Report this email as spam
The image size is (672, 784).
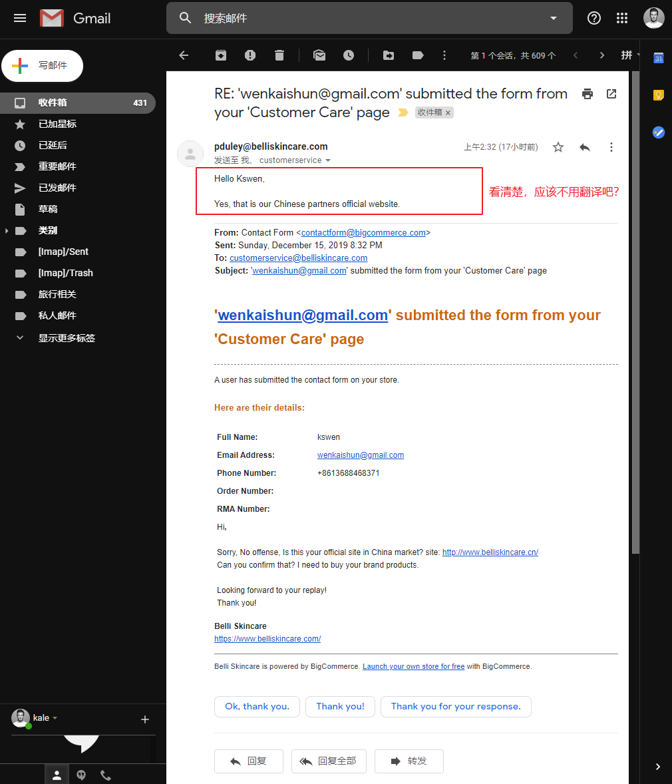[x=250, y=55]
